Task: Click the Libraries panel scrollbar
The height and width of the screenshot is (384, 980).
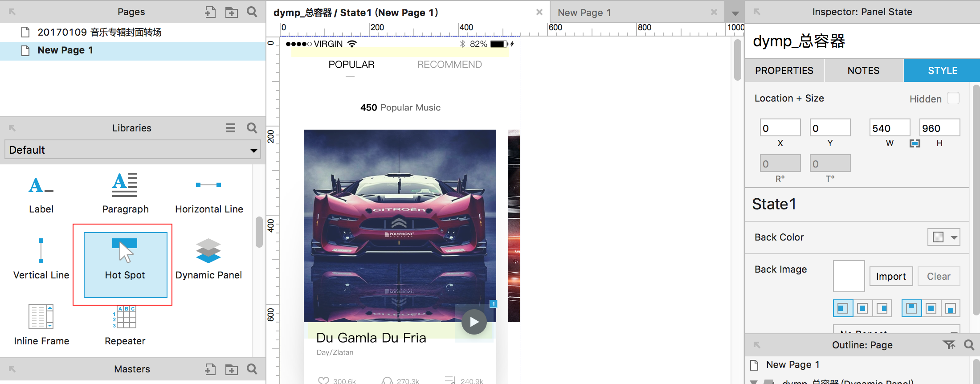Action: (x=259, y=232)
